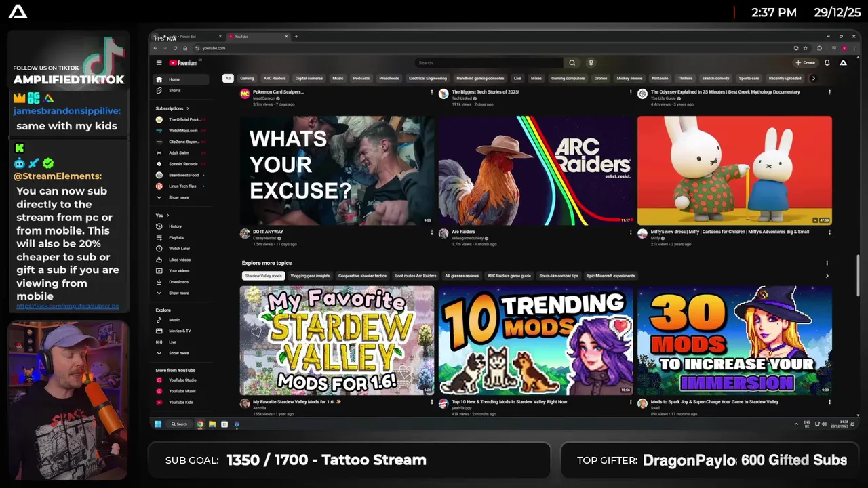Screen dimensions: 868x488
Task: Open Chrome extensions puzzle icon
Action: [819, 48]
